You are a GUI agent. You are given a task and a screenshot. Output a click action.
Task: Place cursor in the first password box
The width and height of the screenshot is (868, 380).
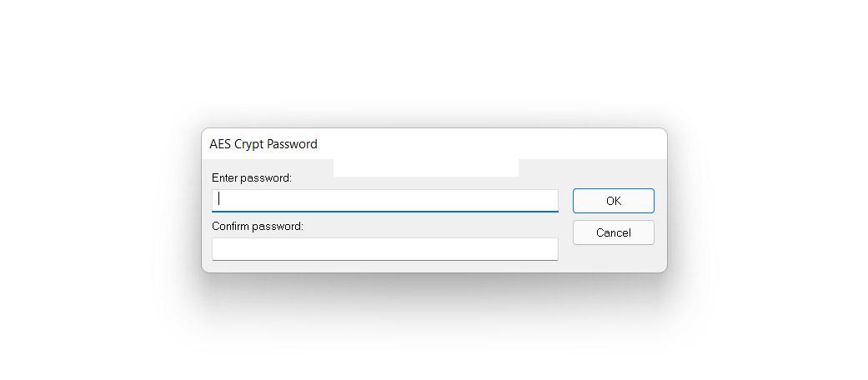(x=384, y=200)
